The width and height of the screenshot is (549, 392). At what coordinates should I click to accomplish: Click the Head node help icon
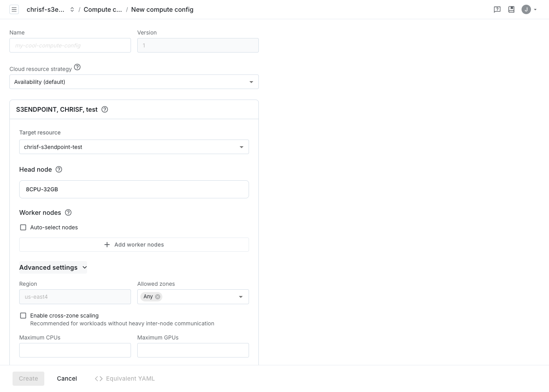click(x=59, y=169)
